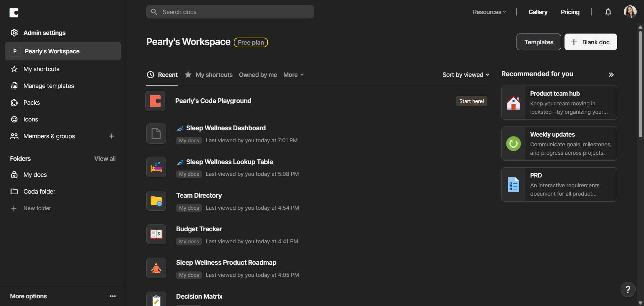Click Pearly's Coda Playground doc icon

tap(155, 101)
